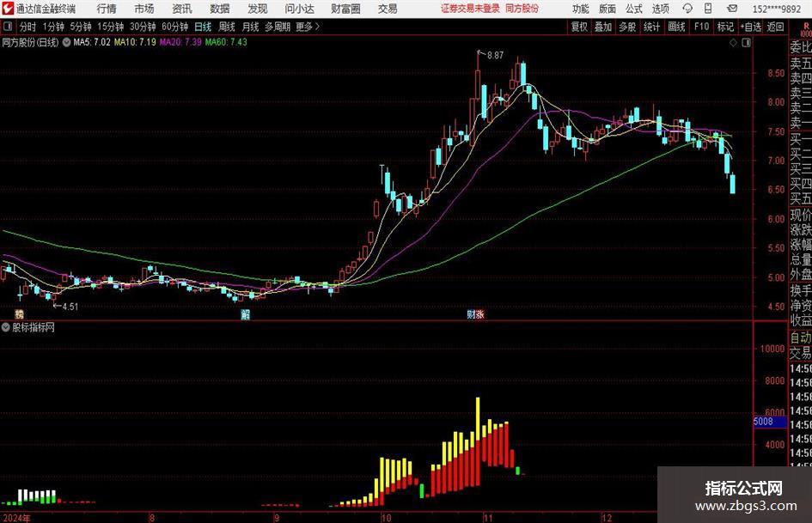Click the 返回 back button
Screen dimensions: 812x523
tap(775, 27)
